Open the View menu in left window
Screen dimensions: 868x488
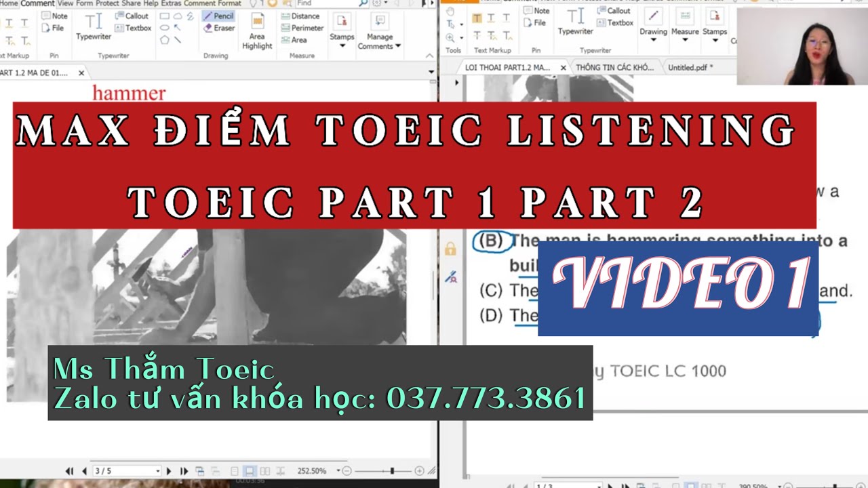[66, 3]
